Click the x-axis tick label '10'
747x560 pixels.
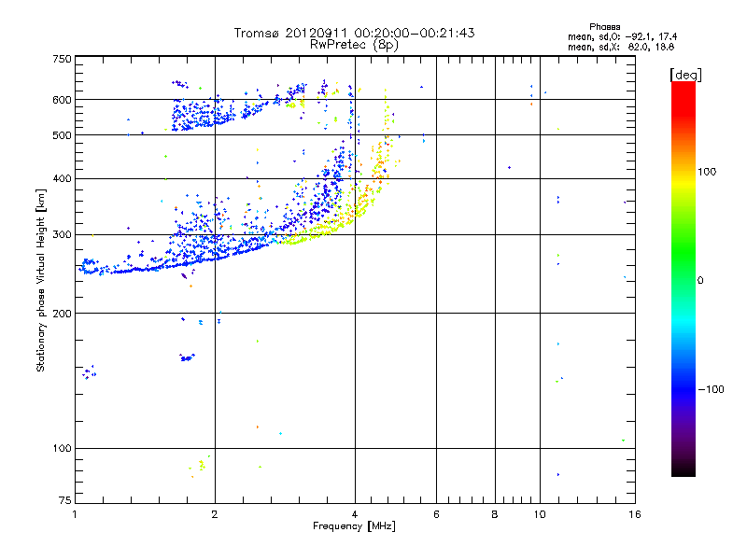[x=540, y=514]
